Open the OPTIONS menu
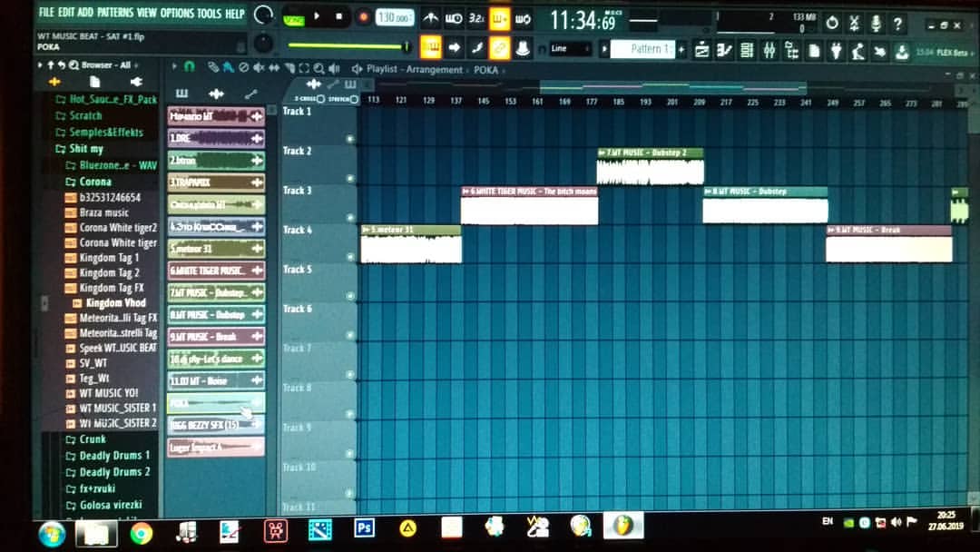The image size is (980, 552). (178, 13)
